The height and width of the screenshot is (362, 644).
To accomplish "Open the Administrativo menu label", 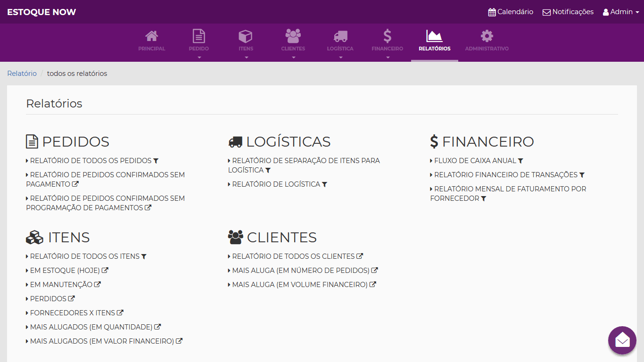I will 487,49.
